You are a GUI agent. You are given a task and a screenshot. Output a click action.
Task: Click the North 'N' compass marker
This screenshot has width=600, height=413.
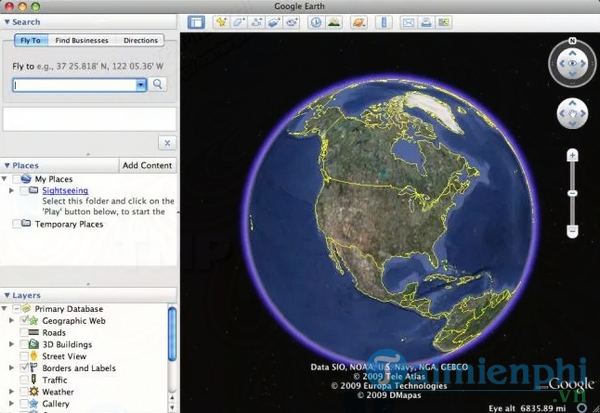click(x=572, y=41)
